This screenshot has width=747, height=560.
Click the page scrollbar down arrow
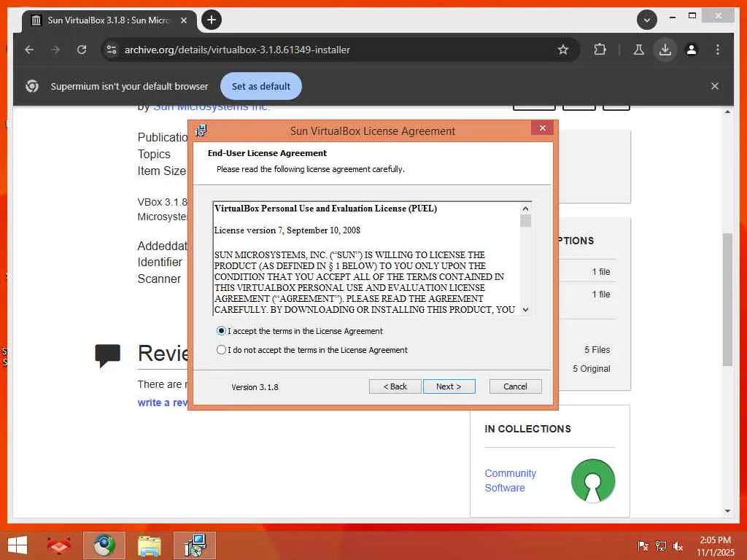(727, 511)
